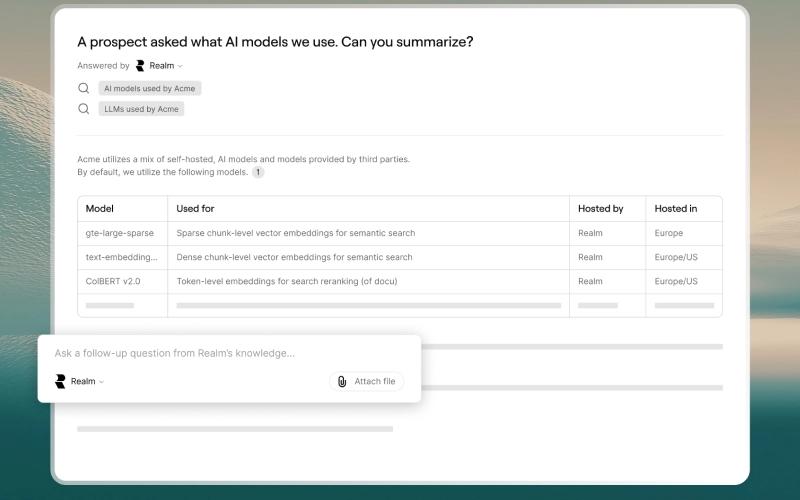Click the search icon beside LLMs query
The width and height of the screenshot is (800, 500).
click(84, 109)
